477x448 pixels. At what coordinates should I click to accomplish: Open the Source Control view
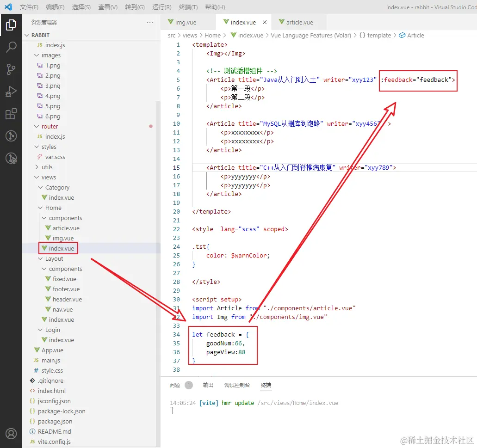click(11, 69)
